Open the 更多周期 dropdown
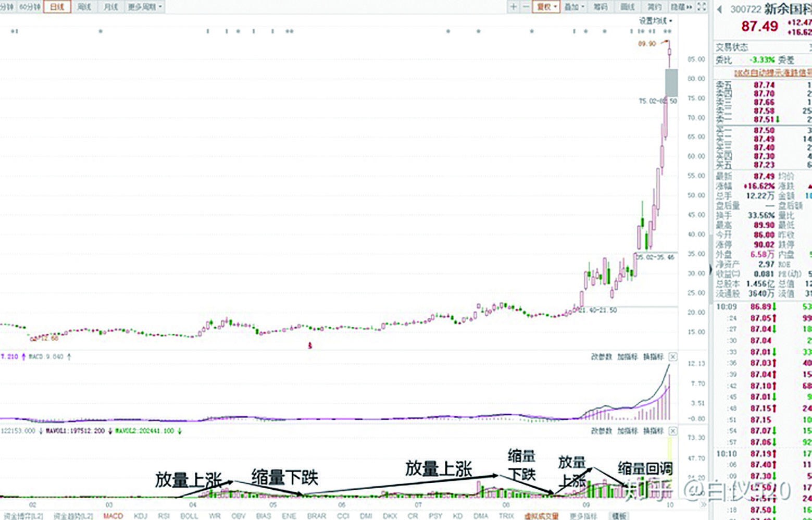This screenshot has width=812, height=520. coord(145,7)
